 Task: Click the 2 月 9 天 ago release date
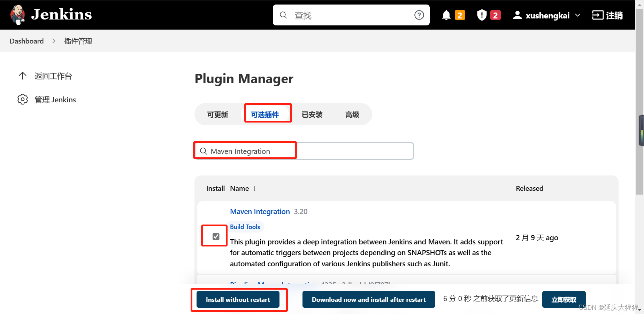click(537, 238)
